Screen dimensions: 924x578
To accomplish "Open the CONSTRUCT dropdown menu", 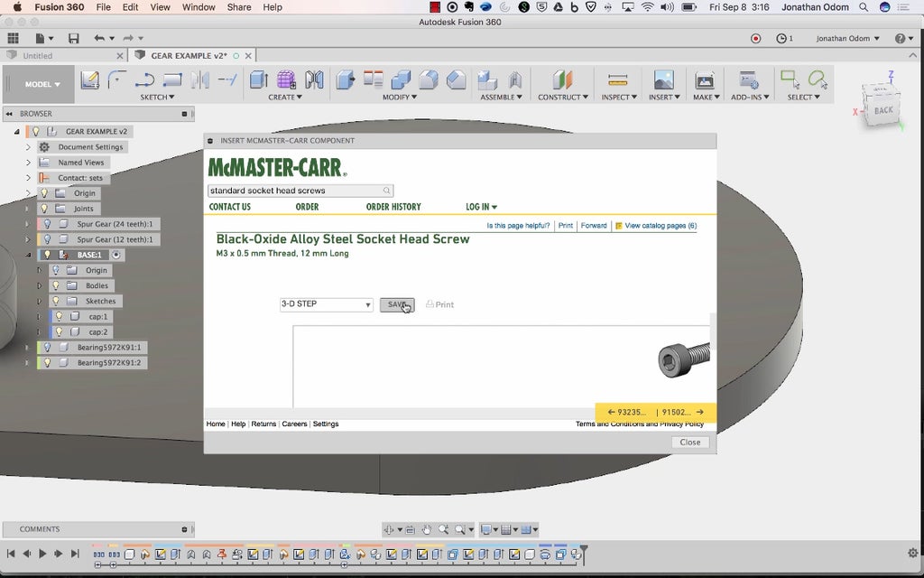I will [x=563, y=97].
